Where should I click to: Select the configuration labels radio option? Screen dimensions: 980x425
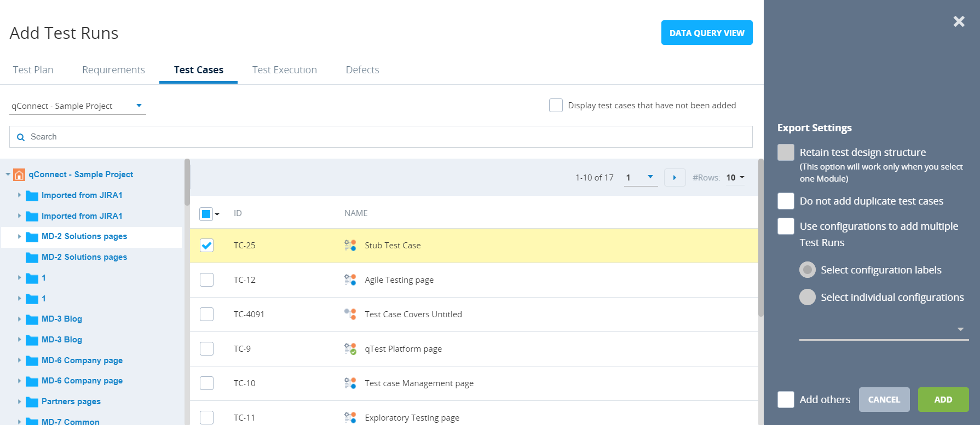(x=807, y=270)
